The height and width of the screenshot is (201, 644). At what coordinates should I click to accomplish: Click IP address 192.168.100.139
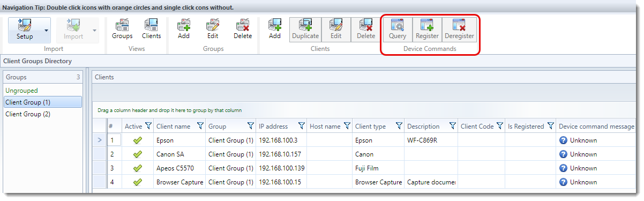[x=281, y=168]
